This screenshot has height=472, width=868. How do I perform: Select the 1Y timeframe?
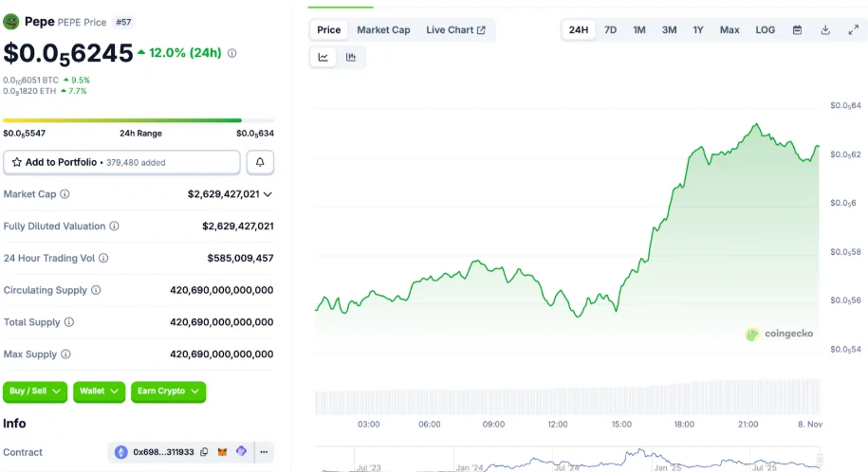coord(698,30)
